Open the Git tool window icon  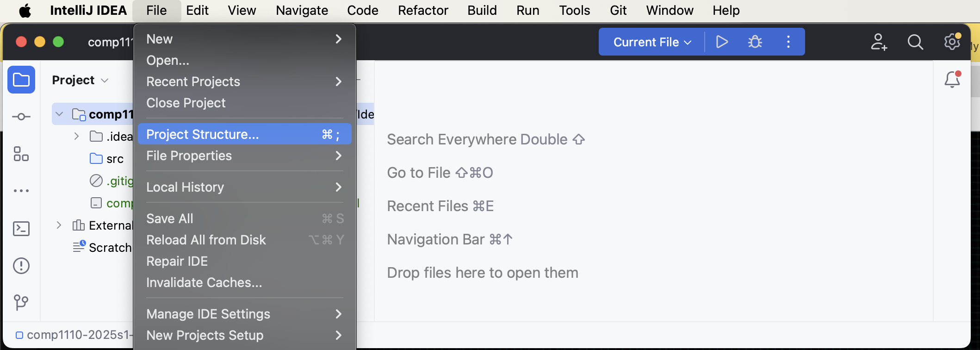click(x=21, y=303)
